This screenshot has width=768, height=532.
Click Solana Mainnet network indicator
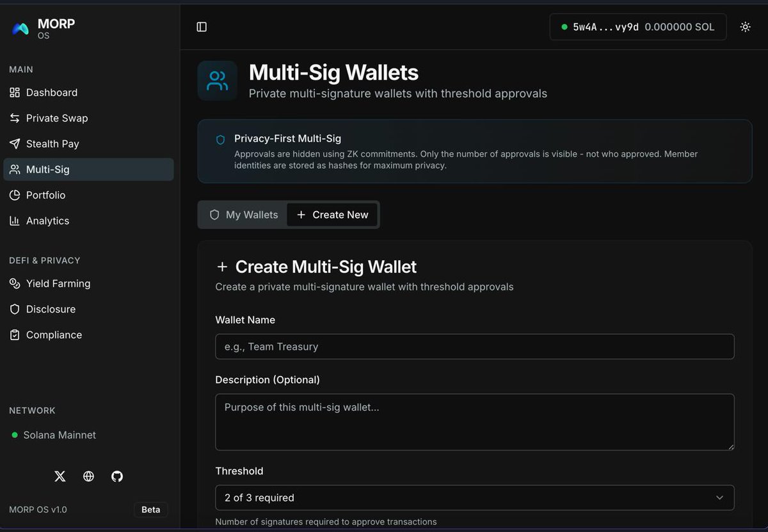(54, 435)
